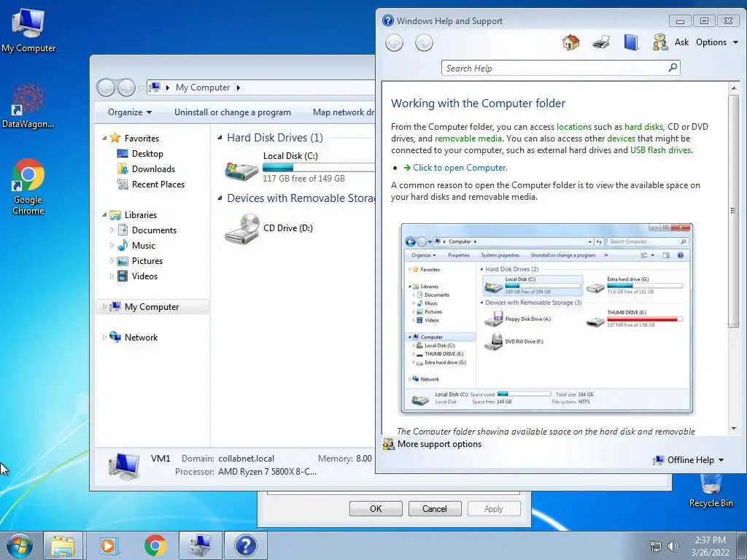The height and width of the screenshot is (560, 747).
Task: Expand Music library node arrow
Action: click(x=112, y=246)
